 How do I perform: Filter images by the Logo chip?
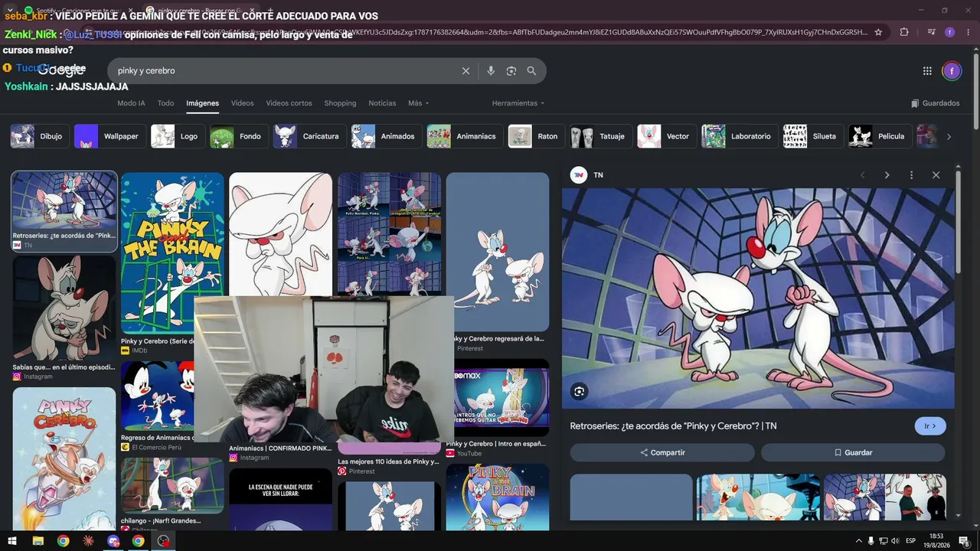click(x=177, y=136)
